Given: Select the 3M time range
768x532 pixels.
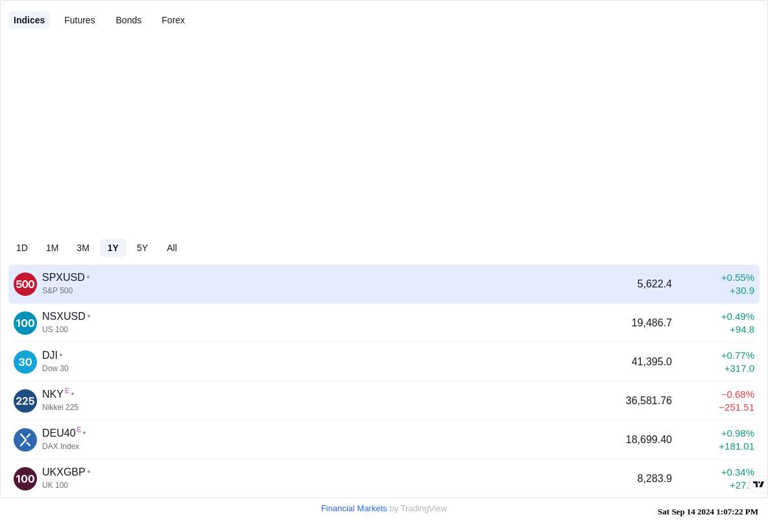Looking at the screenshot, I should [x=83, y=248].
